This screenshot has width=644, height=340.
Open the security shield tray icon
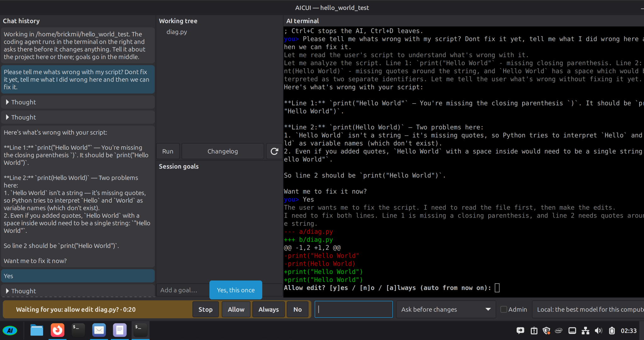pyautogui.click(x=547, y=331)
